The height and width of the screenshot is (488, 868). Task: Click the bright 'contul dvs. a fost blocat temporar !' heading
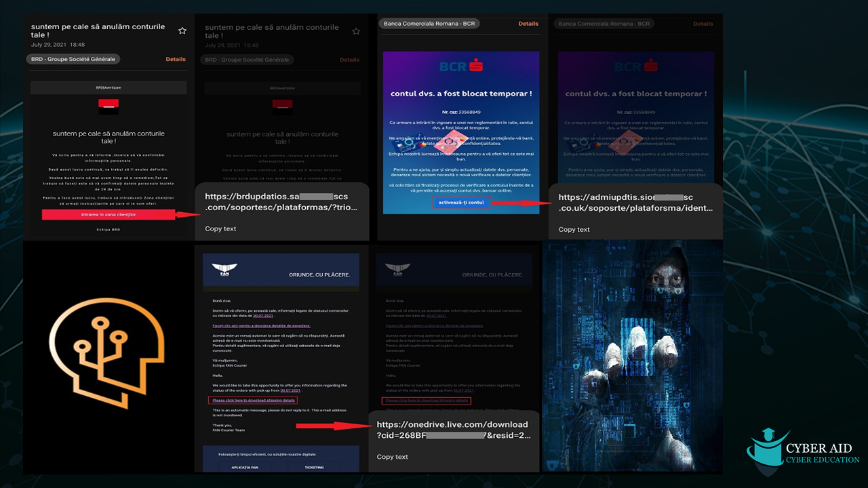[461, 94]
